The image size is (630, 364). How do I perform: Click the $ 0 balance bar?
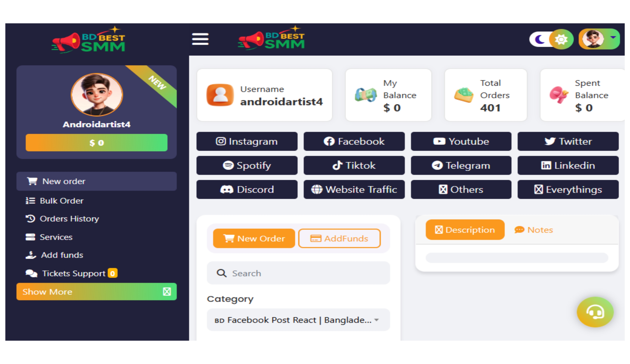pos(96,143)
